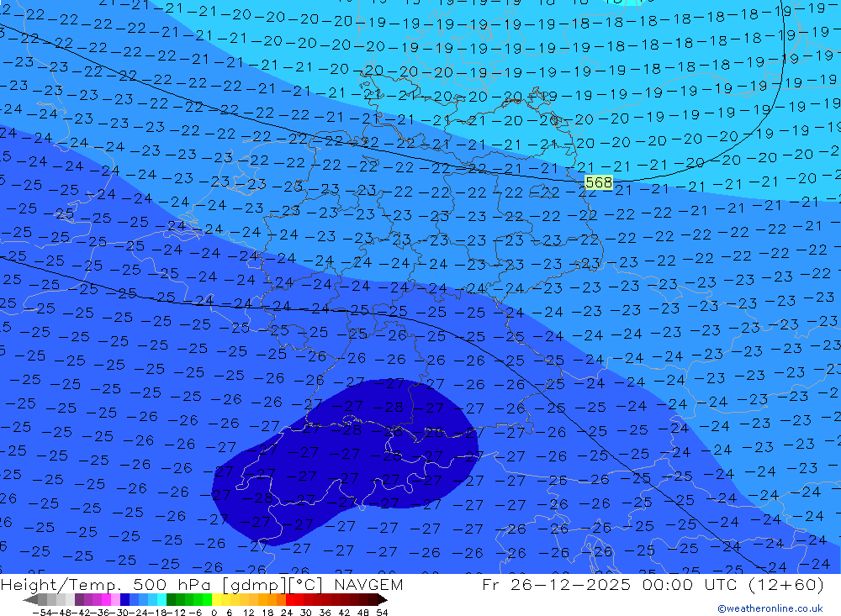
Task: Click the -54 label on the color scale
Action: (42, 613)
